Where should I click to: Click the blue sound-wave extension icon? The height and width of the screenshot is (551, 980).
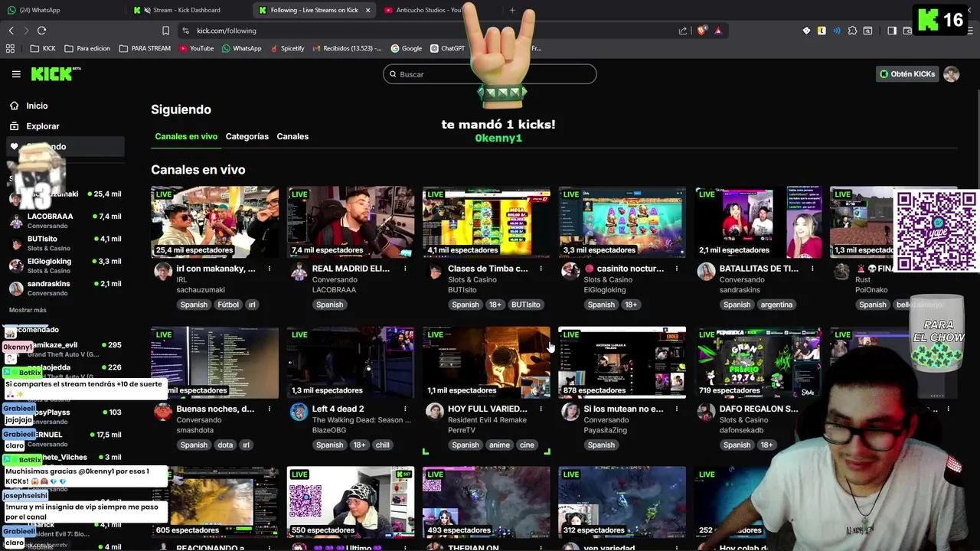[x=837, y=31]
